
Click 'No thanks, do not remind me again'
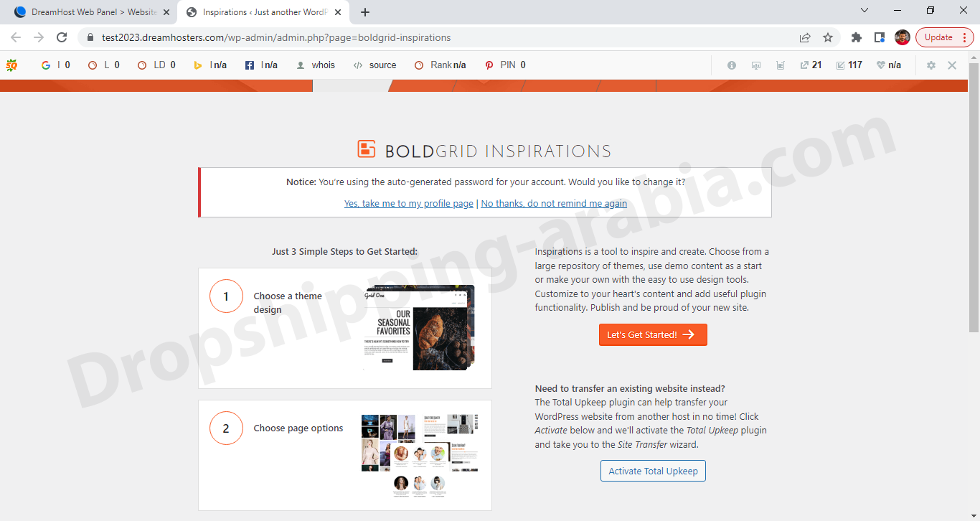[554, 204]
